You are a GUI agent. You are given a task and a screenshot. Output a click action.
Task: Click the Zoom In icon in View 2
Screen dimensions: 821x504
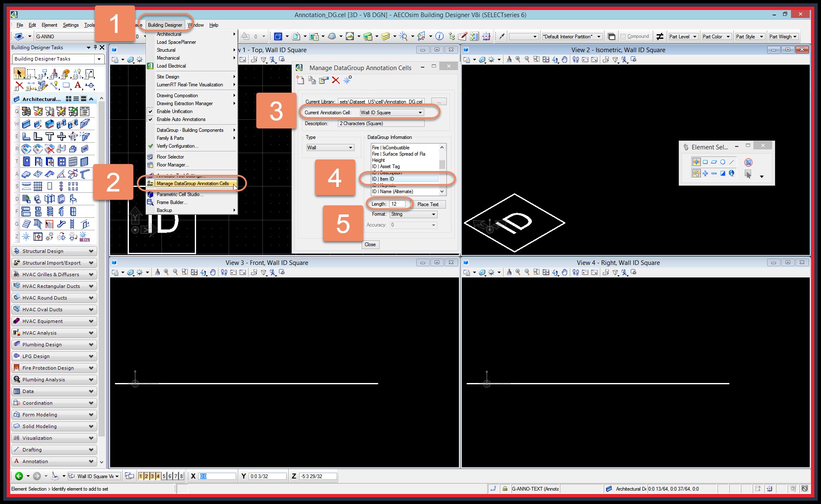coord(518,60)
